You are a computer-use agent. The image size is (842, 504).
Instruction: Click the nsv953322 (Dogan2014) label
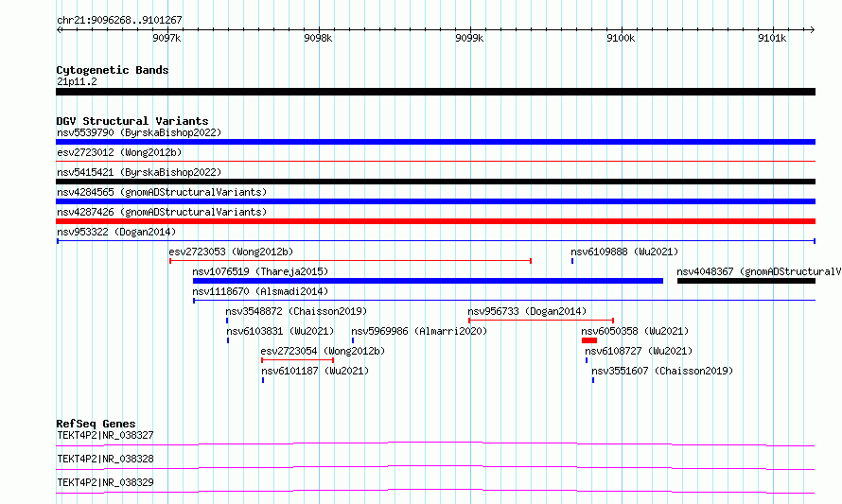pyautogui.click(x=116, y=232)
